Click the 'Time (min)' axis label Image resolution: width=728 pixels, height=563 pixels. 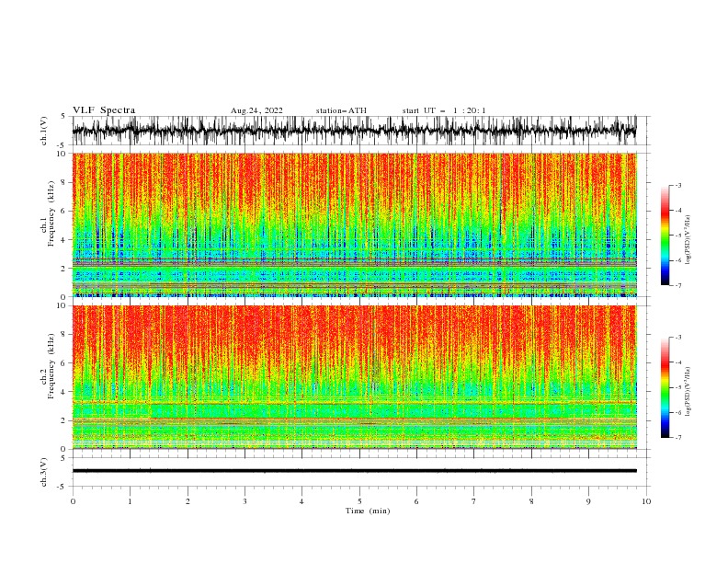pos(368,511)
